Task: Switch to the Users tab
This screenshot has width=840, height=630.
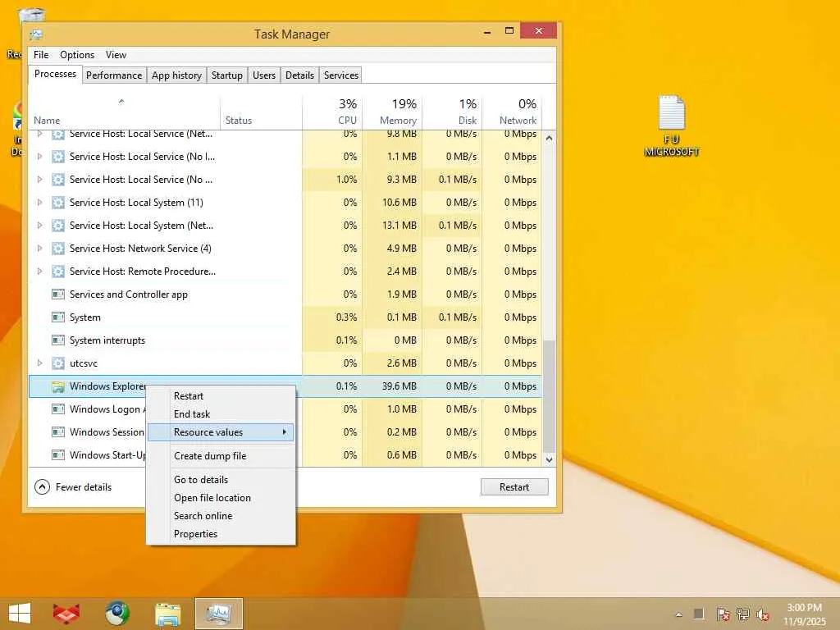Action: (x=264, y=75)
